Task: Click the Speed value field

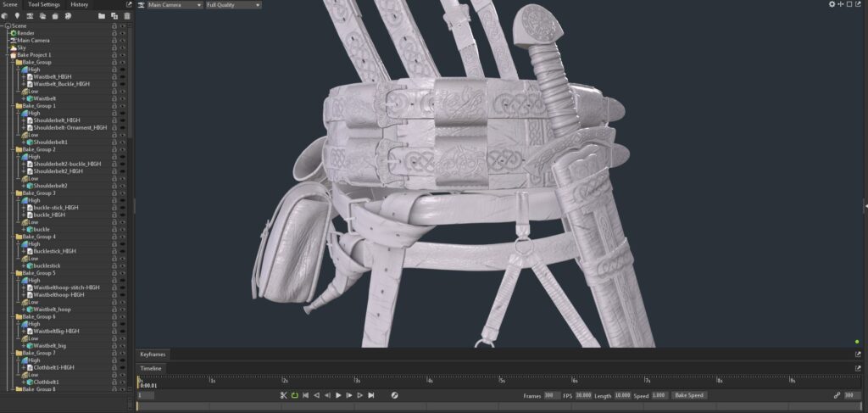Action: click(659, 395)
